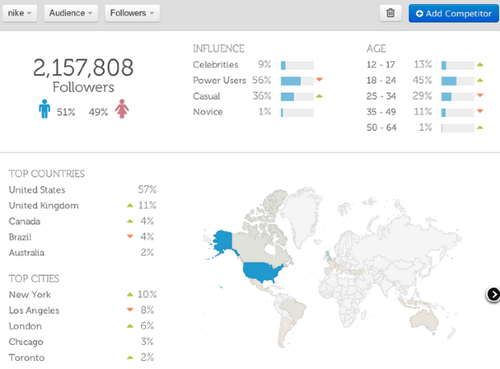This screenshot has width=500, height=369.
Task: Click the 2,157,808 follower count
Action: [83, 67]
